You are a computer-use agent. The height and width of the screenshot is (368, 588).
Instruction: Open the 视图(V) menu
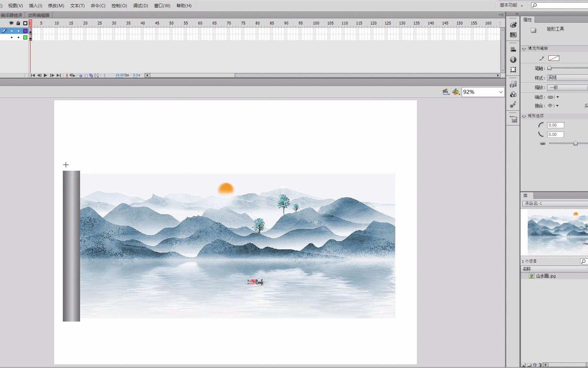[15, 6]
